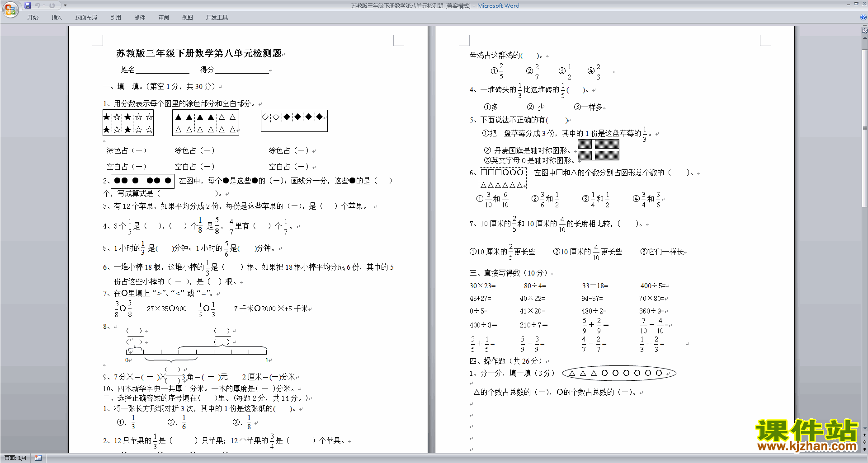This screenshot has height=463, width=868.
Task: Click the document title 苏教版三年级下册数学第八单元检测题
Action: 199,53
